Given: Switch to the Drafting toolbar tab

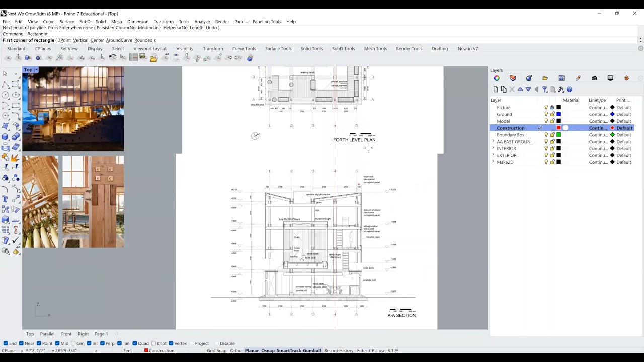Looking at the screenshot, I should [x=440, y=49].
